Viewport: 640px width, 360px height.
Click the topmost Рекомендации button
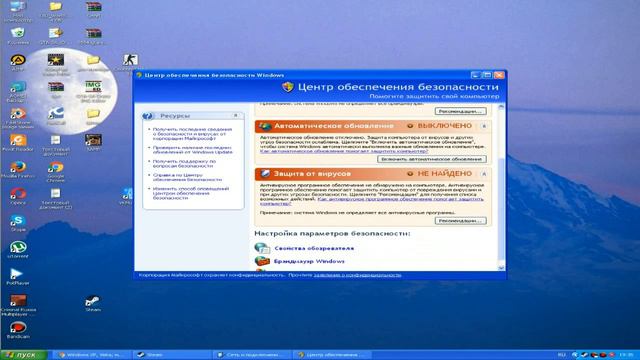pos(460,111)
